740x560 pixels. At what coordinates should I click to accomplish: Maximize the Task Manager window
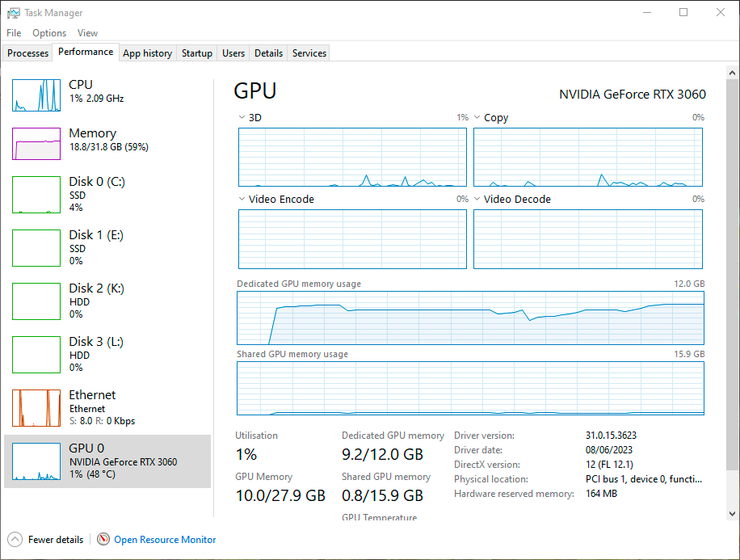[x=683, y=12]
